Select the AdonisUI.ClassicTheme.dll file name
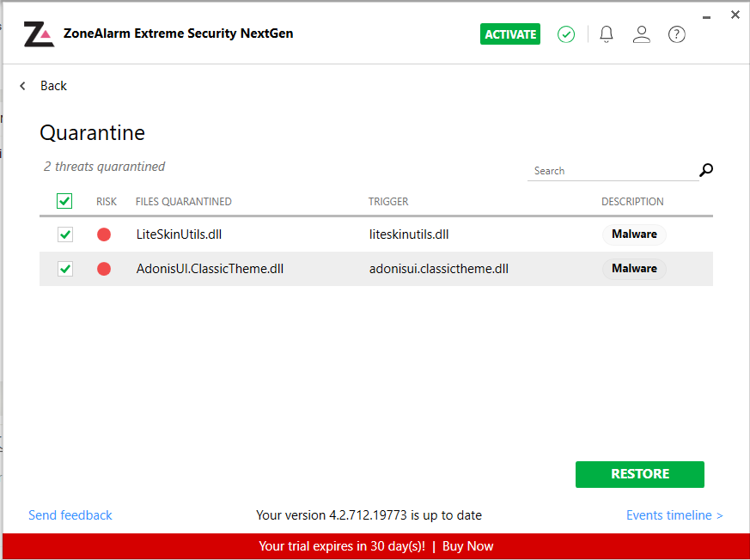Screen dimensions: 750x560 [210, 269]
